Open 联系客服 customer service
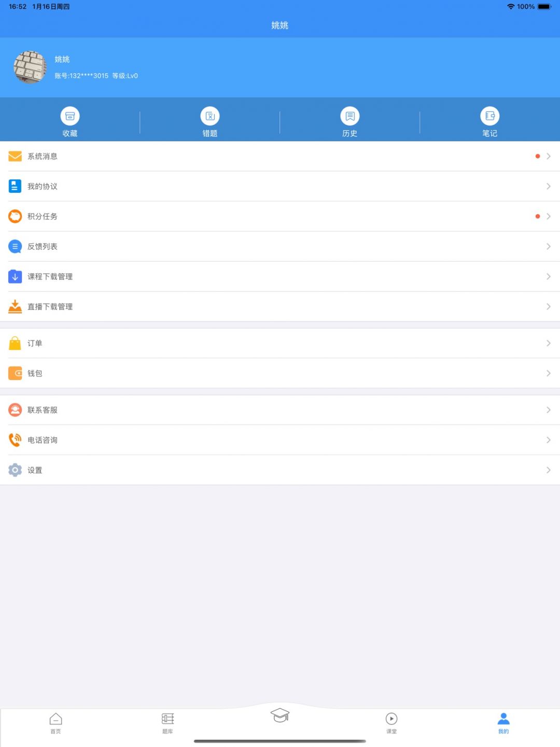 (x=280, y=410)
